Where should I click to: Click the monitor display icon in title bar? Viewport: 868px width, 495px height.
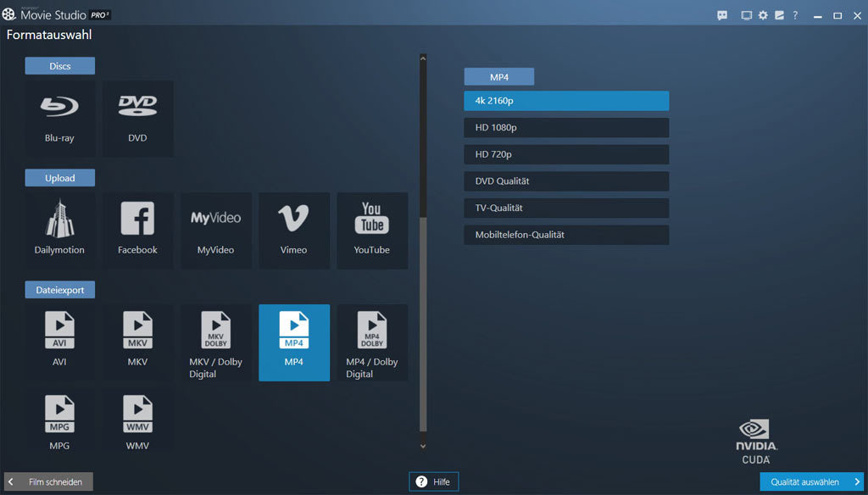[x=746, y=15]
